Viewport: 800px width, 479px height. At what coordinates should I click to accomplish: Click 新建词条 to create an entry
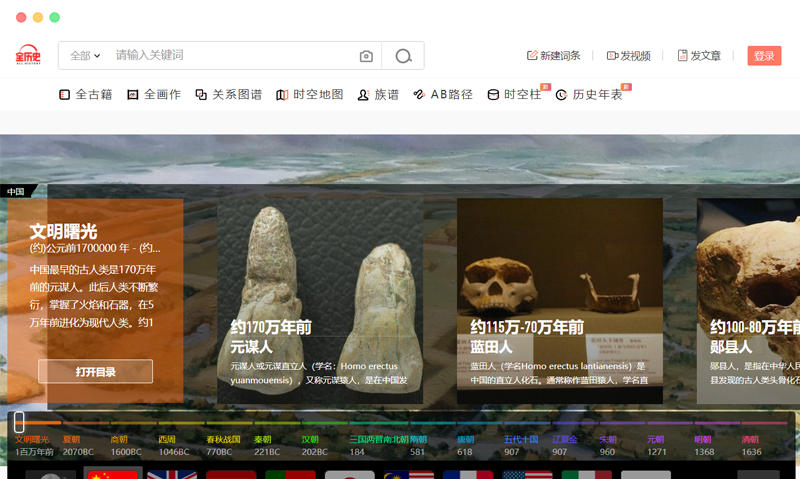point(554,56)
